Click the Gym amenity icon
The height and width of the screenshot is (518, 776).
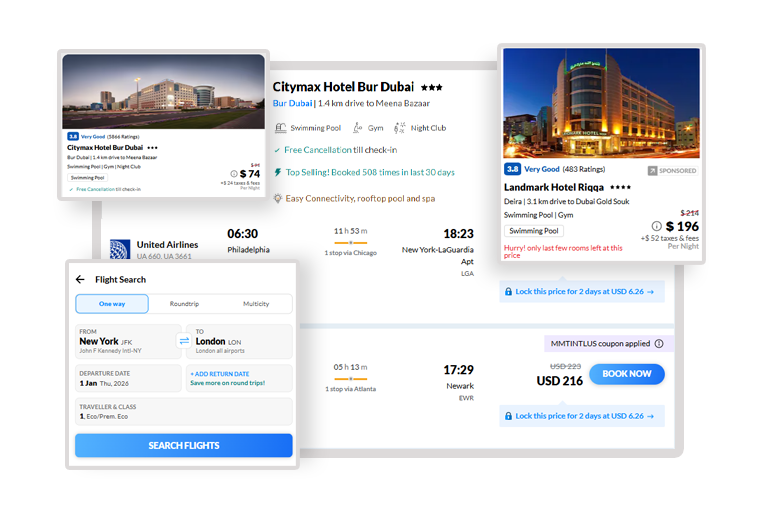coord(357,128)
